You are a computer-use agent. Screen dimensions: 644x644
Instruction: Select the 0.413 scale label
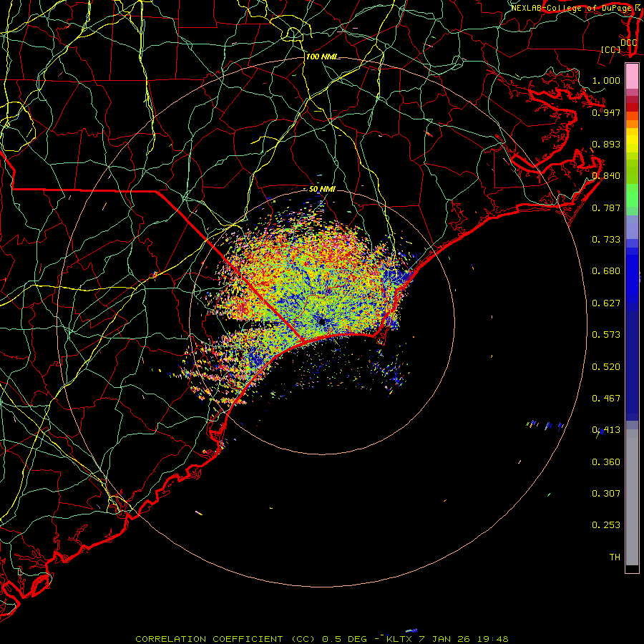pyautogui.click(x=606, y=430)
